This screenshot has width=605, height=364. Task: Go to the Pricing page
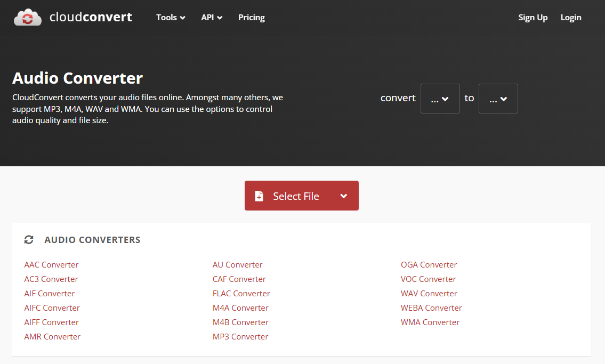(x=251, y=18)
